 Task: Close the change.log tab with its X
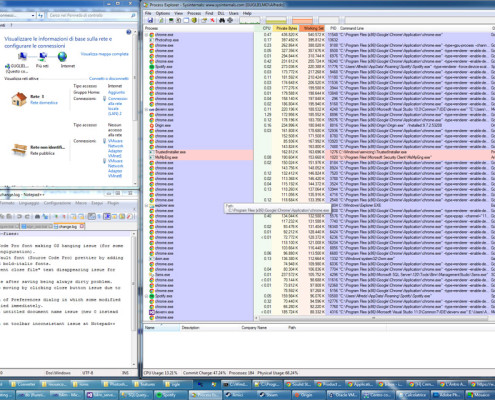pyautogui.click(x=81, y=226)
